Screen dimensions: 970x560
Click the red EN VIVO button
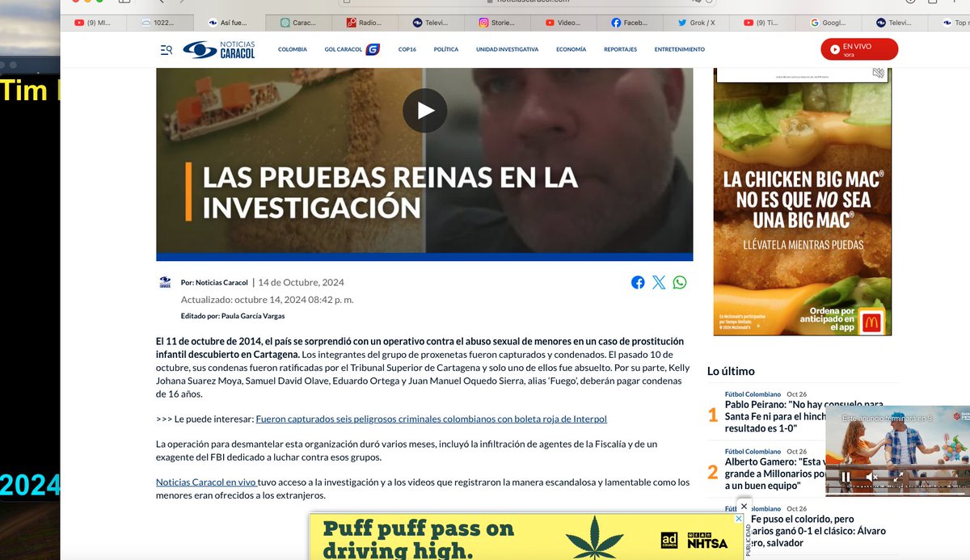click(x=859, y=49)
